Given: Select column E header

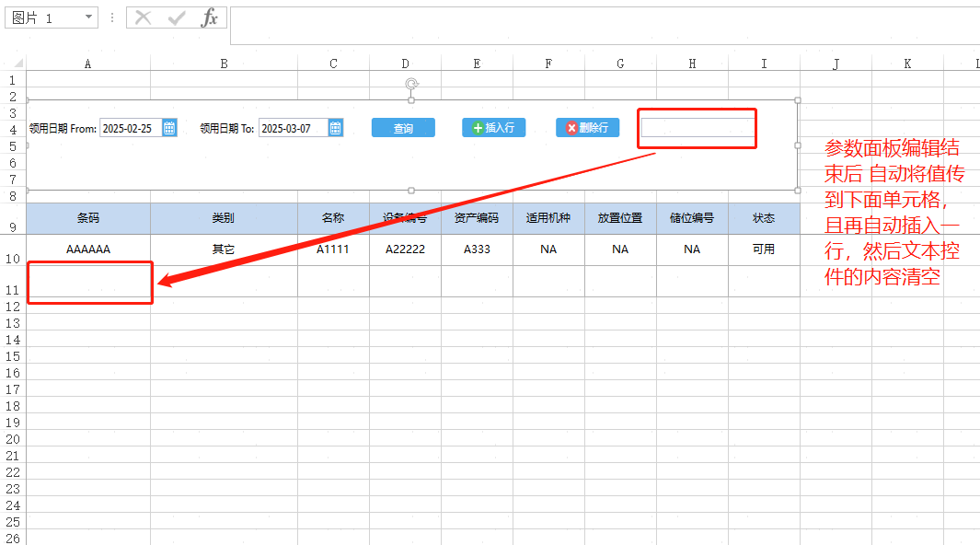Looking at the screenshot, I should click(477, 64).
